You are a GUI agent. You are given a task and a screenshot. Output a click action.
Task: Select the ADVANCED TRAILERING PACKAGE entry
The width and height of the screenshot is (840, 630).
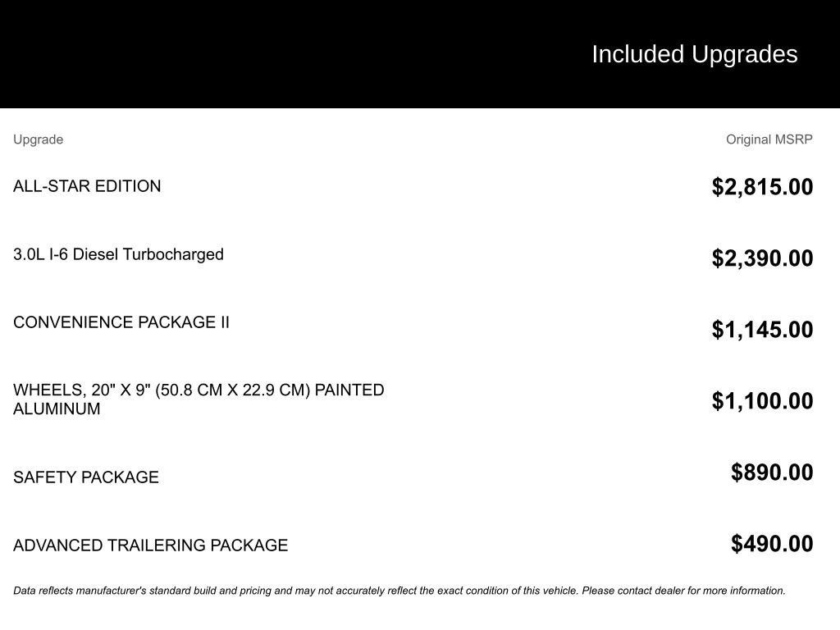click(x=150, y=546)
